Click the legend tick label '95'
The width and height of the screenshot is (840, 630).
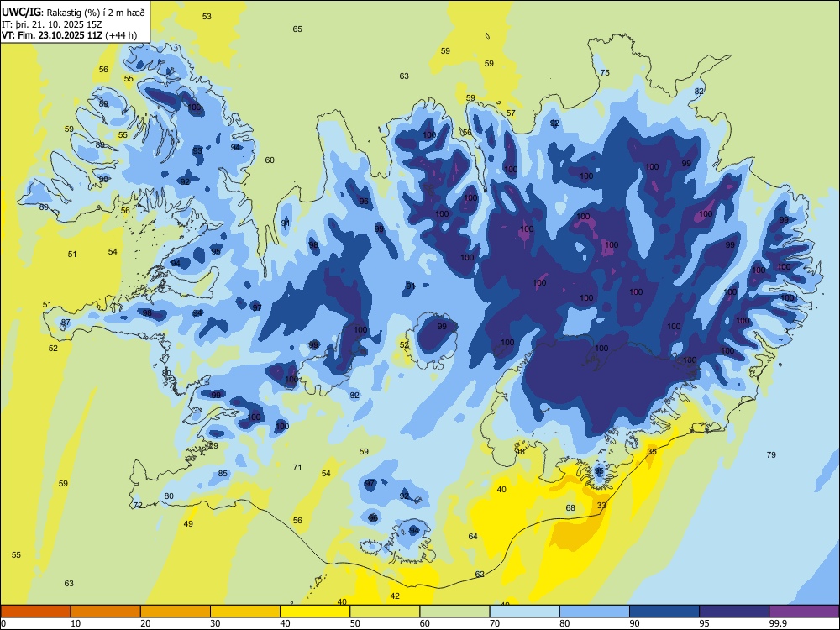pyautogui.click(x=705, y=623)
